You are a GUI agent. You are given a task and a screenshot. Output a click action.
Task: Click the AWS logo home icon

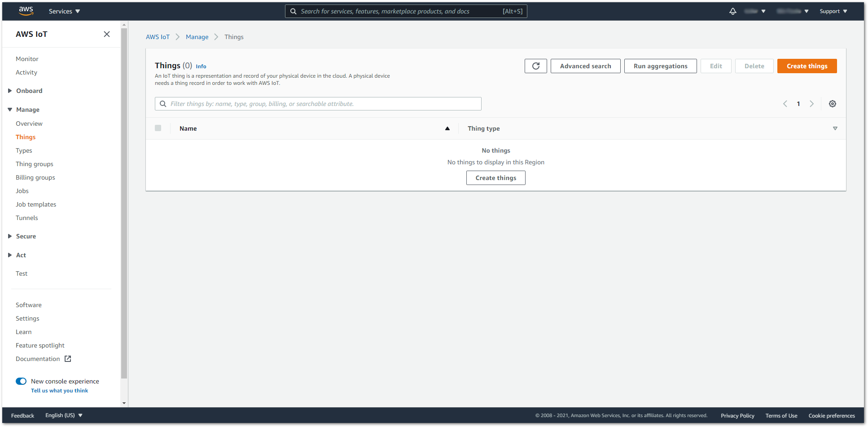26,11
